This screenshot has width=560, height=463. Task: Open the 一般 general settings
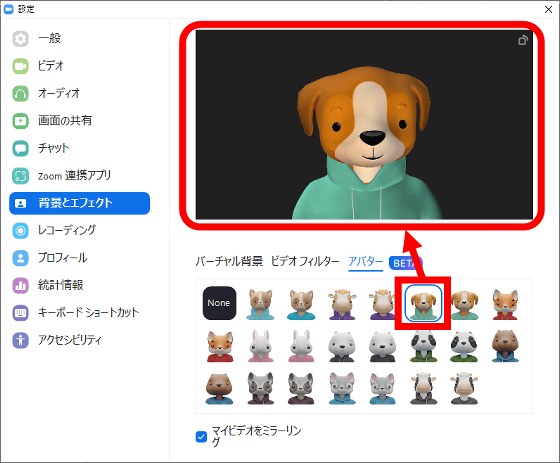click(79, 39)
